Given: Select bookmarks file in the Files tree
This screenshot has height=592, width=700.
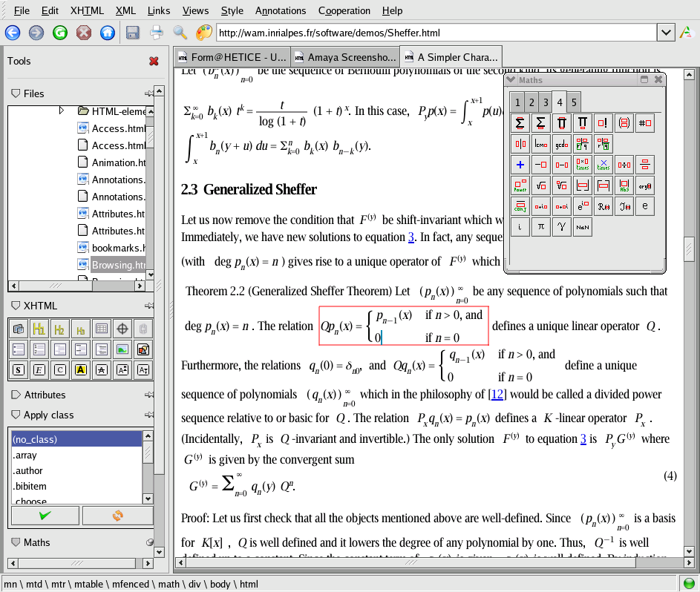Looking at the screenshot, I should pos(118,248).
